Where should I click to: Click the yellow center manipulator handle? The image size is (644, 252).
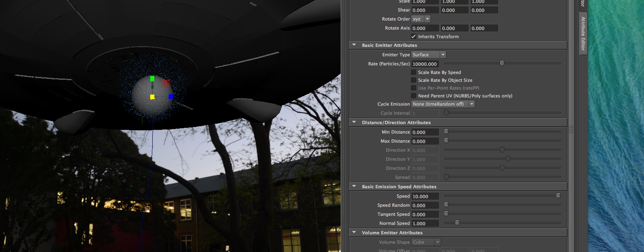pos(152,97)
